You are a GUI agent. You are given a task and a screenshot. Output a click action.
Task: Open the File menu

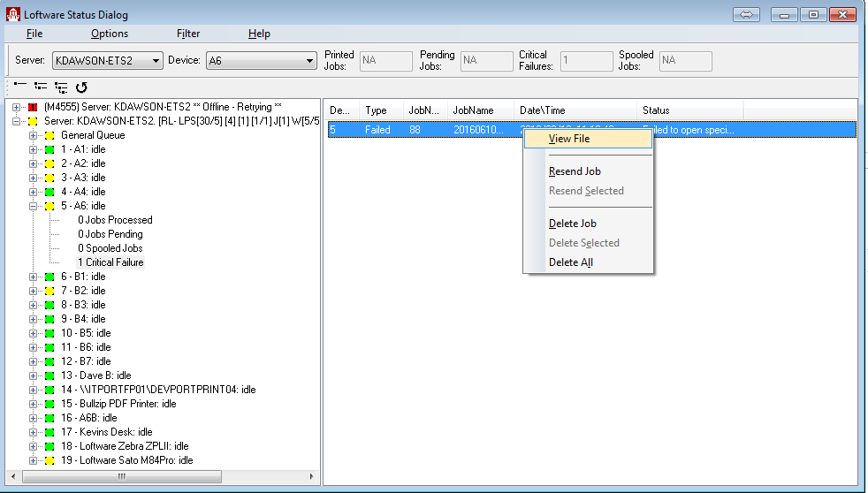[34, 34]
